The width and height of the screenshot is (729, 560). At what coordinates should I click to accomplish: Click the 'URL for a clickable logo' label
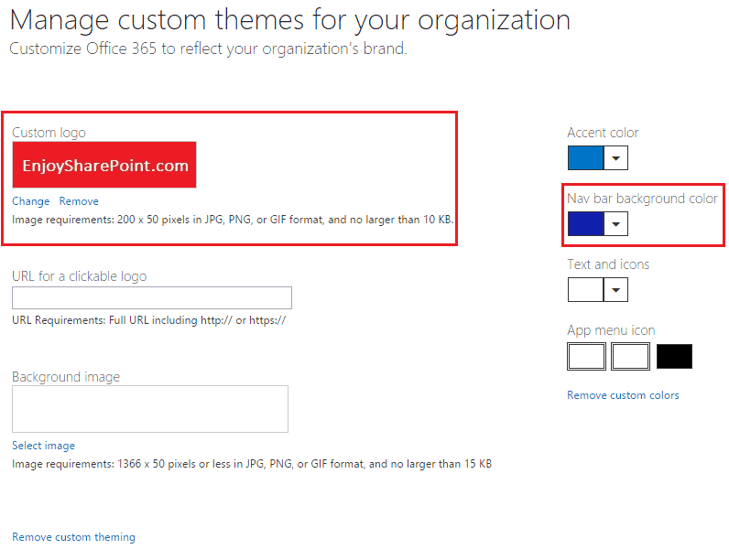coord(80,276)
